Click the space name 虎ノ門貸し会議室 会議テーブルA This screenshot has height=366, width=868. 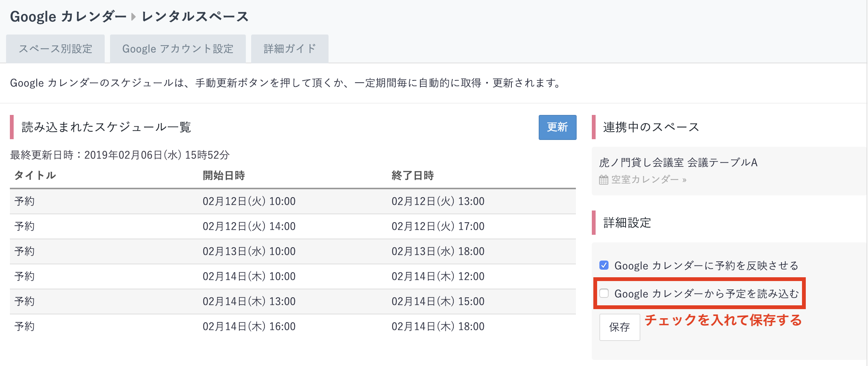[678, 162]
